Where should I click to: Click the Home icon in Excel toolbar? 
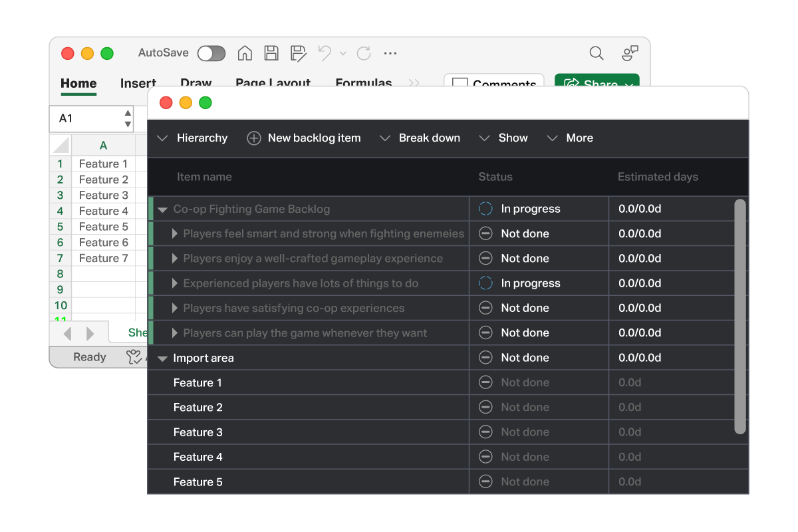[x=245, y=53]
